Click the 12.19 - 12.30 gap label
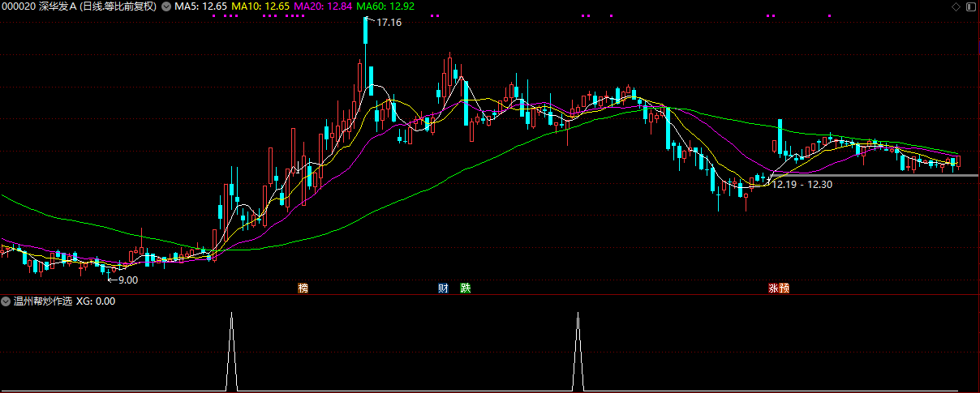This screenshot has width=980, height=393. 802,185
